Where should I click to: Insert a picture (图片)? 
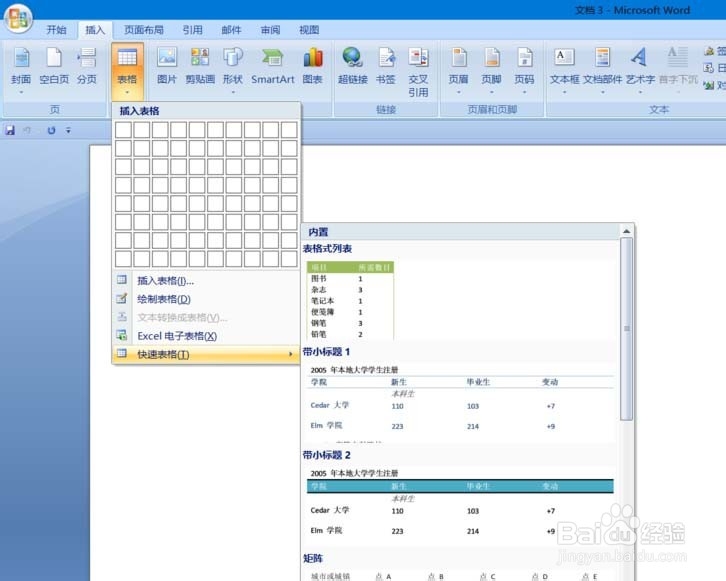click(167, 69)
